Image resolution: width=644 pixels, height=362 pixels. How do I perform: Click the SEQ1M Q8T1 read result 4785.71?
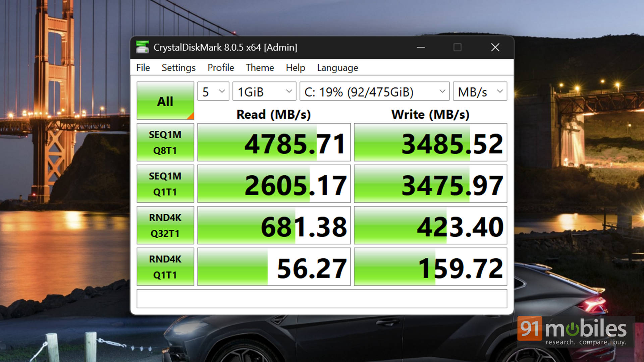click(274, 142)
